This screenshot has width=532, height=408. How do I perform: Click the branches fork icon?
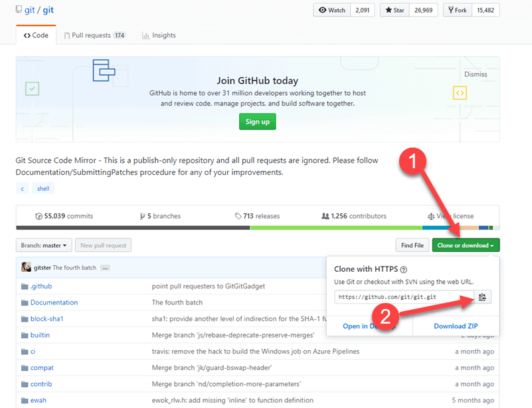point(143,216)
